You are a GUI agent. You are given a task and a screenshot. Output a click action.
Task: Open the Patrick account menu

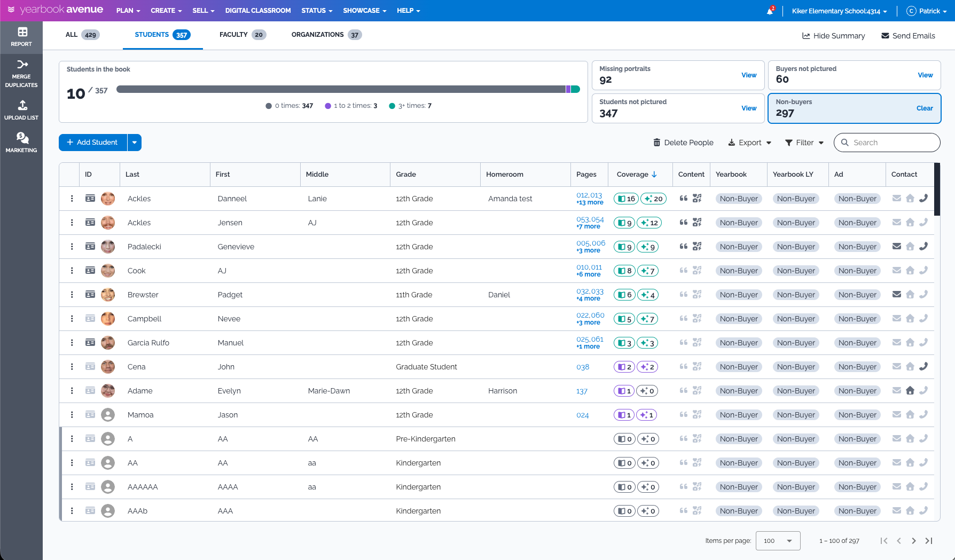[x=927, y=11]
